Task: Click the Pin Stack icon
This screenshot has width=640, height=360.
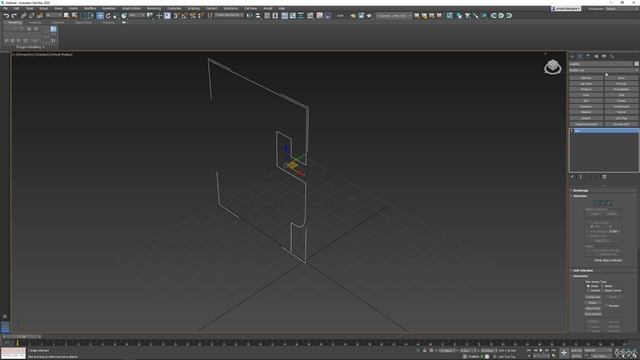Action: click(572, 177)
